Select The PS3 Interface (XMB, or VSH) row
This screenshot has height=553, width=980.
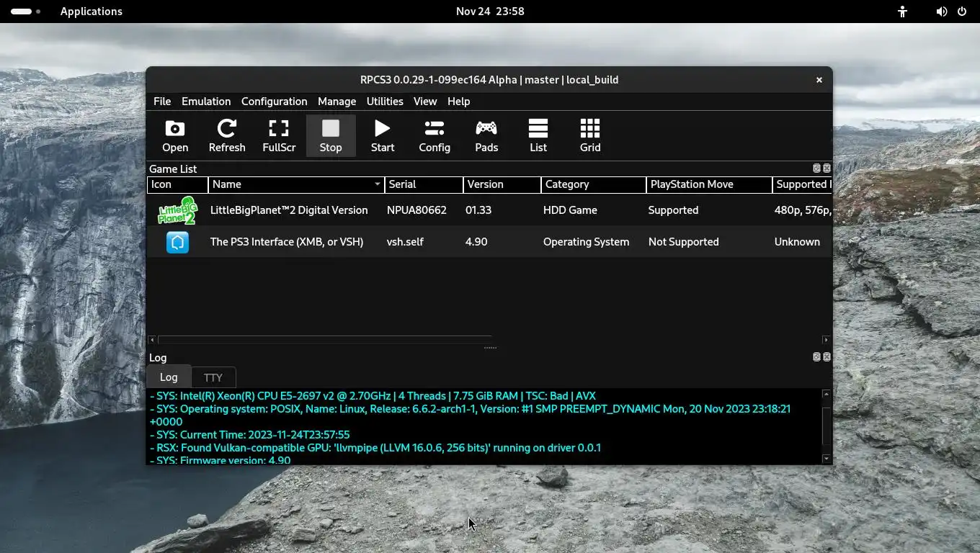click(489, 242)
